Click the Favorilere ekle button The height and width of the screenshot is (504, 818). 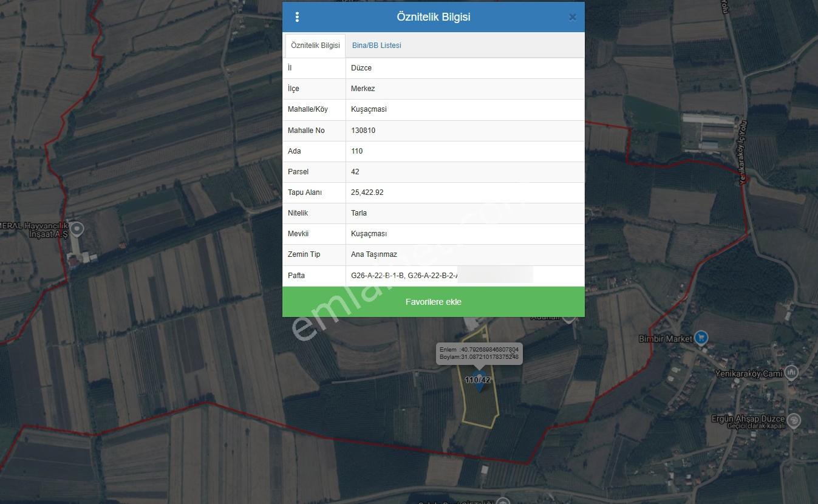434,302
